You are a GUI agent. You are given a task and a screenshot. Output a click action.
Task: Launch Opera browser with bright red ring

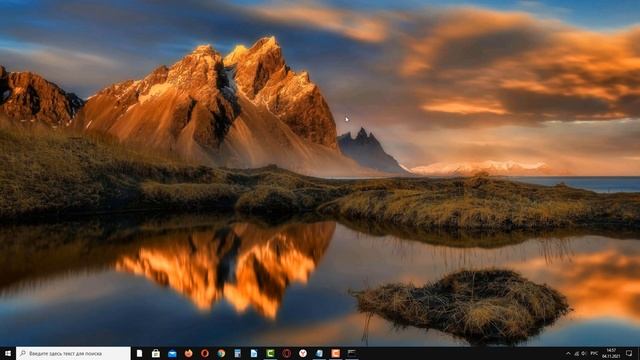click(x=205, y=353)
